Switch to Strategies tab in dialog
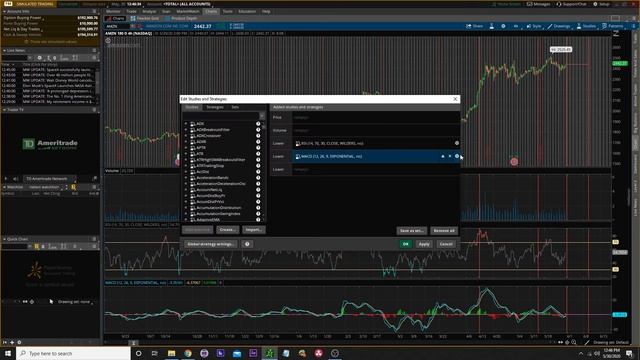This screenshot has height=360, width=640. tap(215, 107)
